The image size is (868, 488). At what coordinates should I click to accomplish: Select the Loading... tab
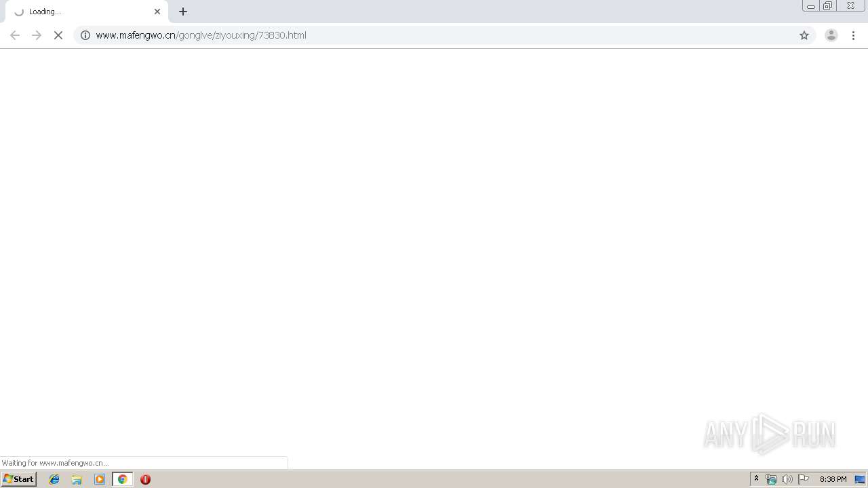[87, 12]
